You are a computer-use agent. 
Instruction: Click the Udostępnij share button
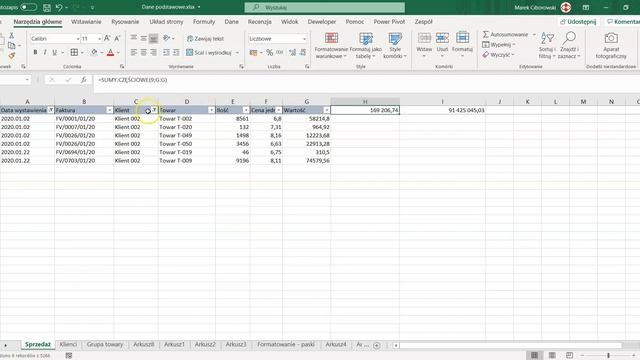[x=578, y=22]
